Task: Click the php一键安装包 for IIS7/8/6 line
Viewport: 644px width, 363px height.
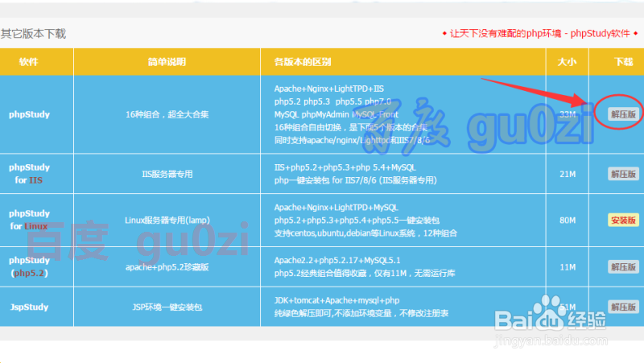Action: pos(356,180)
